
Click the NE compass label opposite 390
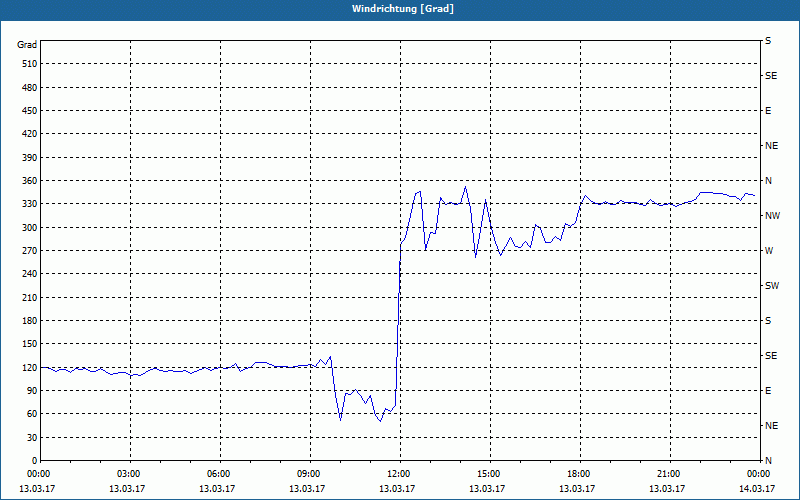tap(771, 146)
